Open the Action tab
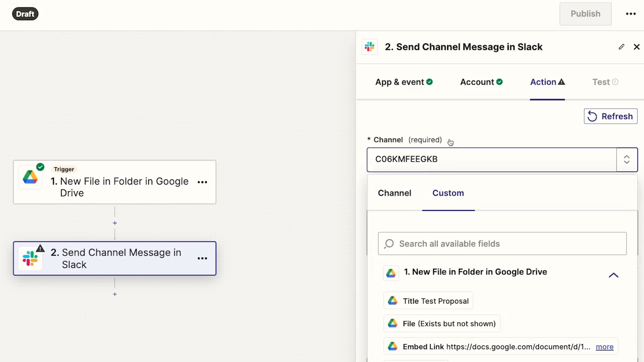Viewport: 644px width, 362px height. click(x=547, y=82)
